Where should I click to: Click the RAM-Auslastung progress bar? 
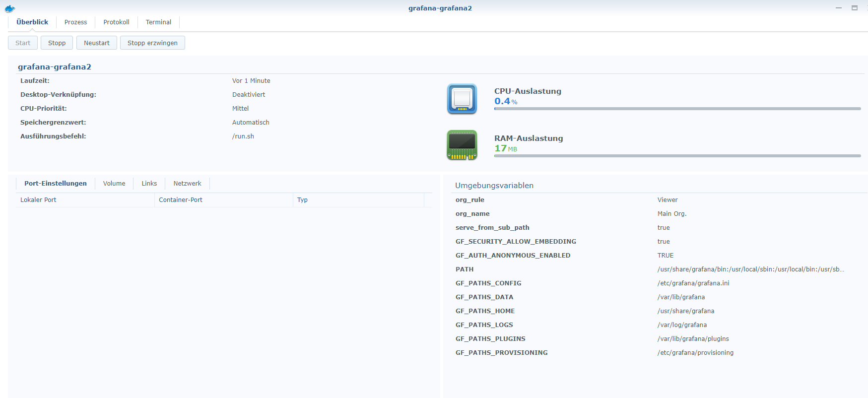[x=677, y=156]
